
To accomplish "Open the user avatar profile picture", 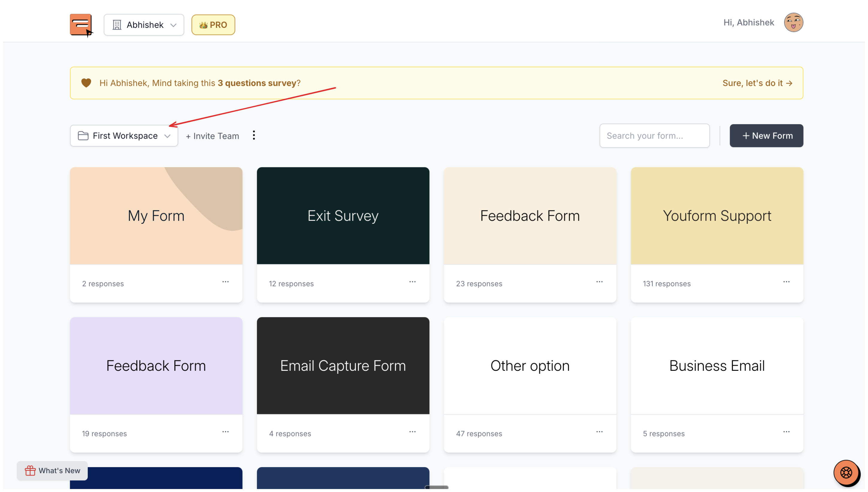I will tap(793, 23).
